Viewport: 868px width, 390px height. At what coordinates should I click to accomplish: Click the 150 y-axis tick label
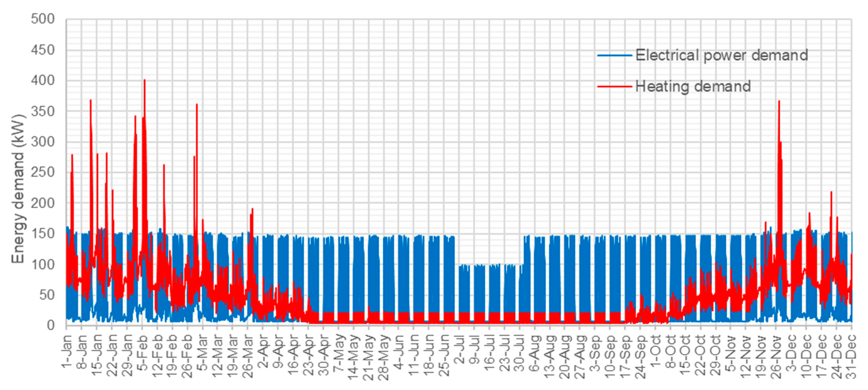[x=43, y=233]
